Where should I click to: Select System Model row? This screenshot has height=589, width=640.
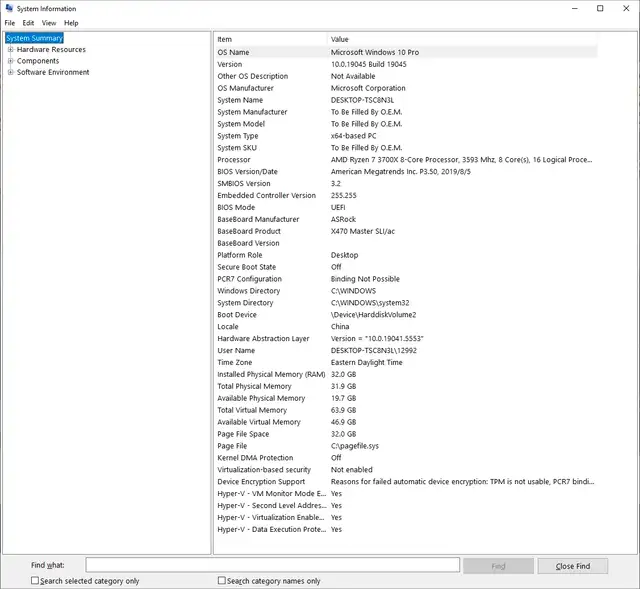(x=406, y=124)
